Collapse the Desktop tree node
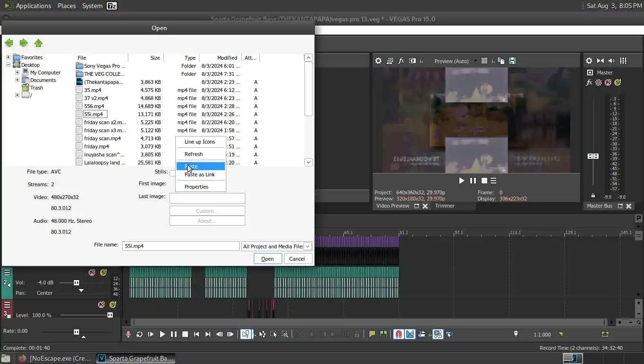This screenshot has height=364, width=644. pos(8,65)
